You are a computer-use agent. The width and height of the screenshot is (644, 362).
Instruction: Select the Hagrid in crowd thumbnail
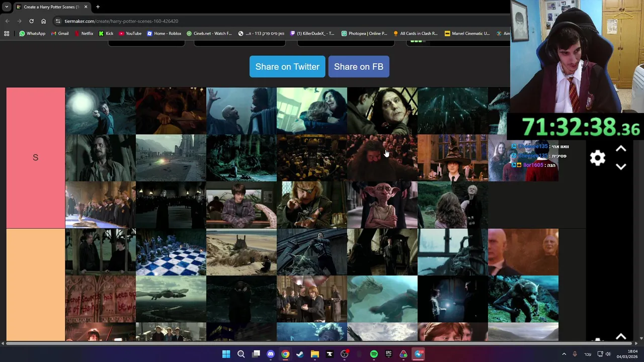[382, 158]
